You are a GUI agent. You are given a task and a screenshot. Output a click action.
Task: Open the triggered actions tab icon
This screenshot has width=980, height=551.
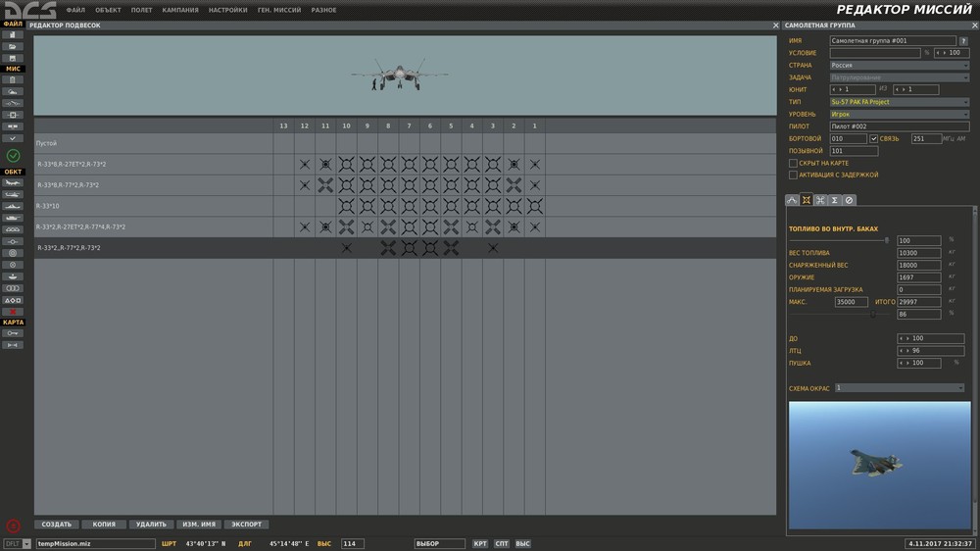[820, 200]
